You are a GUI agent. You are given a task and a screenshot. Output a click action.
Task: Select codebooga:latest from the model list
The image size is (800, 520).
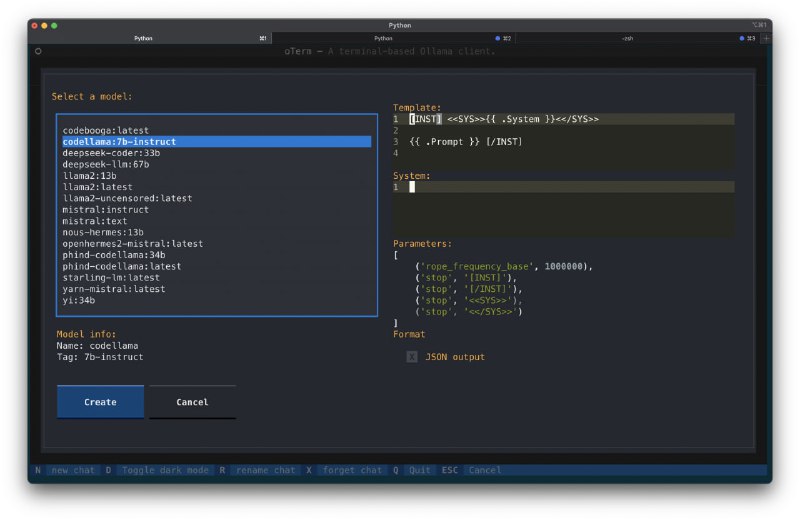105,130
